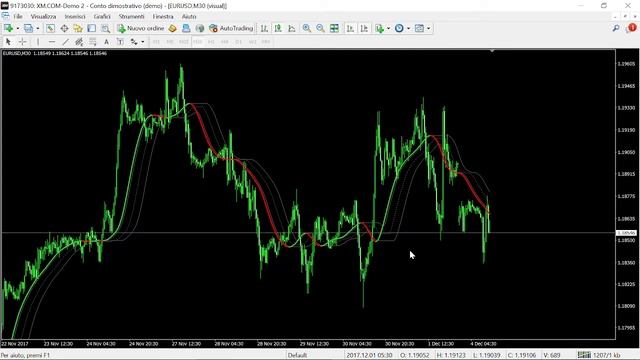The width and height of the screenshot is (640, 360).
Task: Click the search magnifier icon
Action: click(x=616, y=28)
